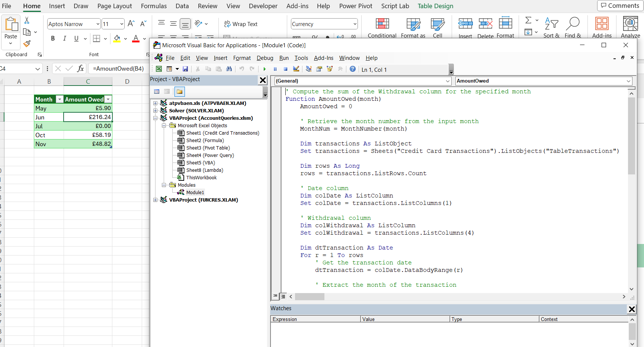Open the AmountOwed procedure dropdown
The height and width of the screenshot is (347, 644).
pyautogui.click(x=628, y=81)
